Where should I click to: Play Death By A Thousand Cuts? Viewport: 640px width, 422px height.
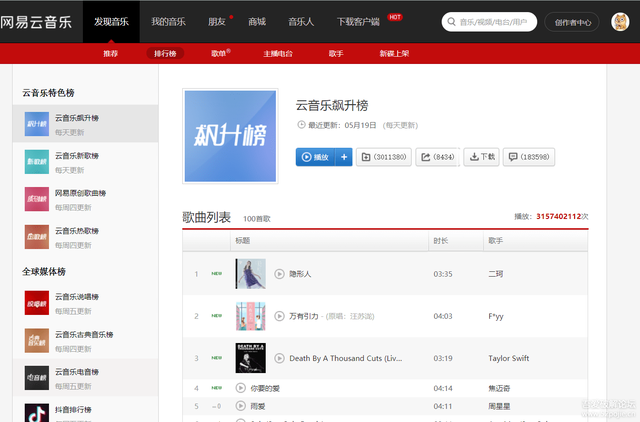pyautogui.click(x=279, y=358)
